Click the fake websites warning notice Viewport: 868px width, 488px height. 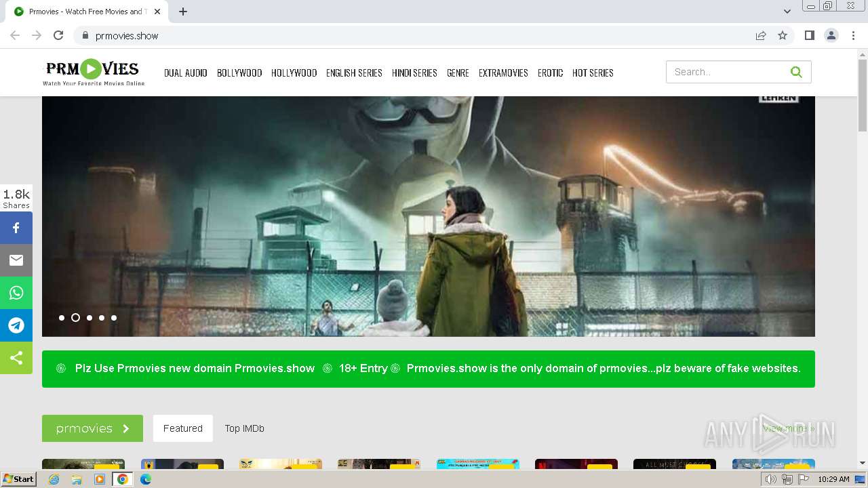(x=604, y=368)
